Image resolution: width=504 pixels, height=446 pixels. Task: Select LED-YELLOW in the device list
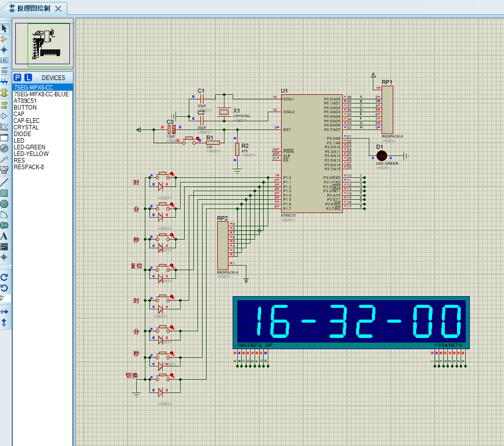[x=42, y=154]
